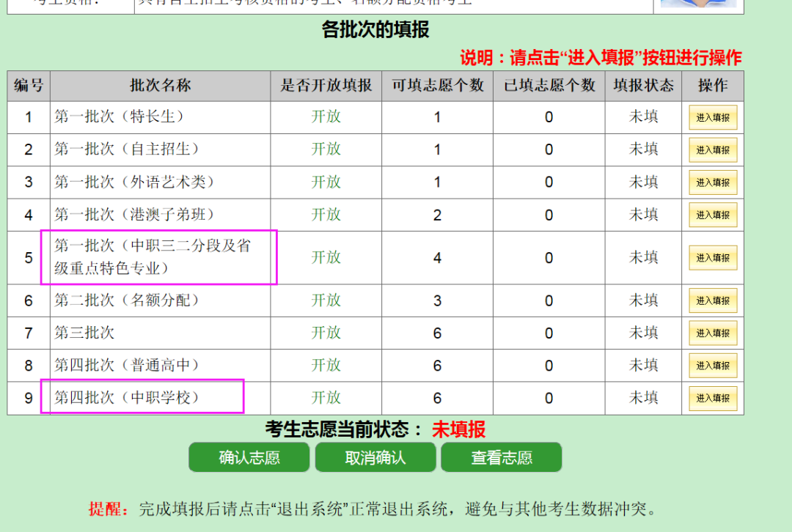Click 进入填报 for 第三批次 row

(713, 333)
